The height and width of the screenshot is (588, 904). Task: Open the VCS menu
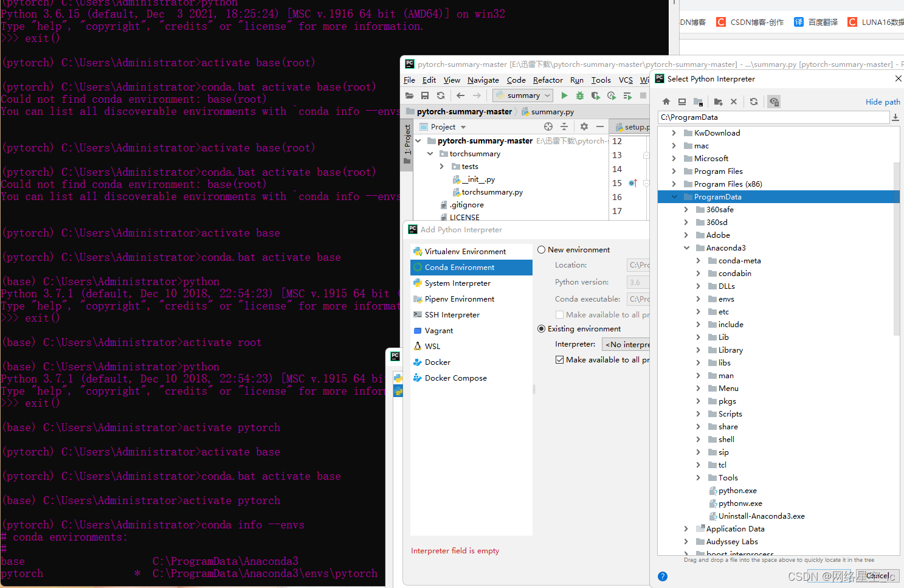(626, 80)
